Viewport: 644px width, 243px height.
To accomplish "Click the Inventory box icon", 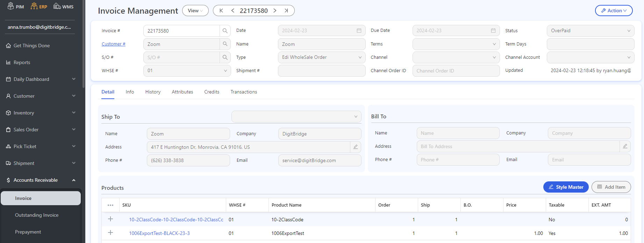I will point(8,113).
